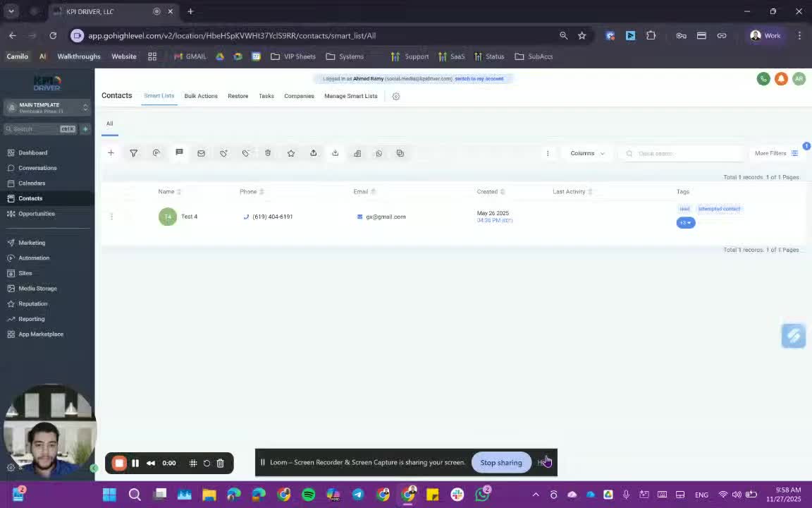Viewport: 812px width, 508px height.
Task: Open Conversations in the sidebar
Action: (37, 168)
